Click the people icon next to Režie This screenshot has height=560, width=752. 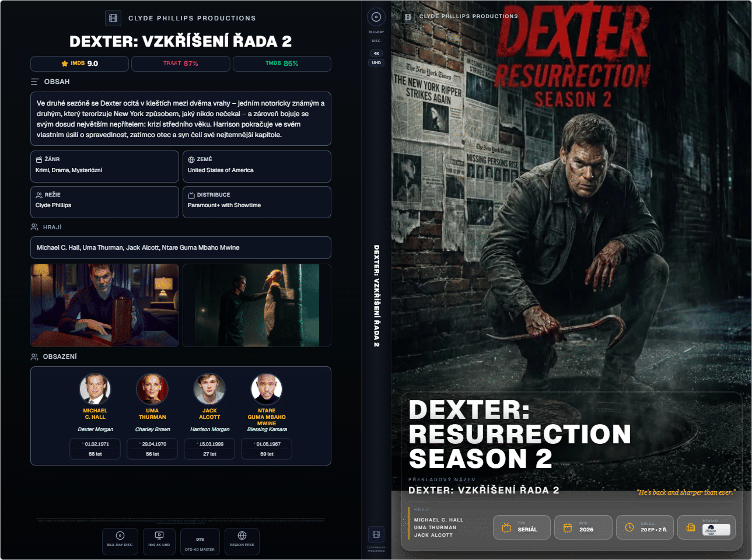pos(39,195)
